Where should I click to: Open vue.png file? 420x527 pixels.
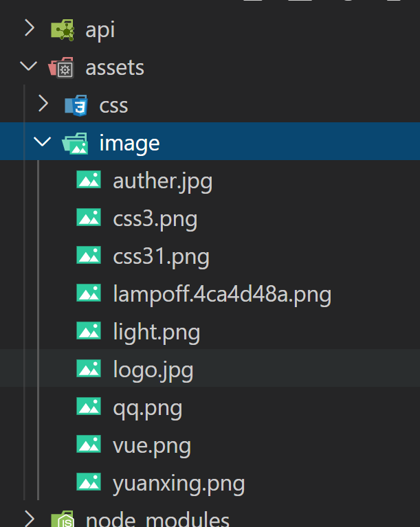pyautogui.click(x=152, y=447)
